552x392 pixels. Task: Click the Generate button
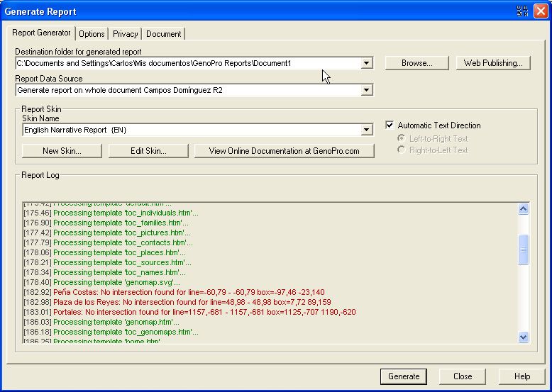(404, 376)
